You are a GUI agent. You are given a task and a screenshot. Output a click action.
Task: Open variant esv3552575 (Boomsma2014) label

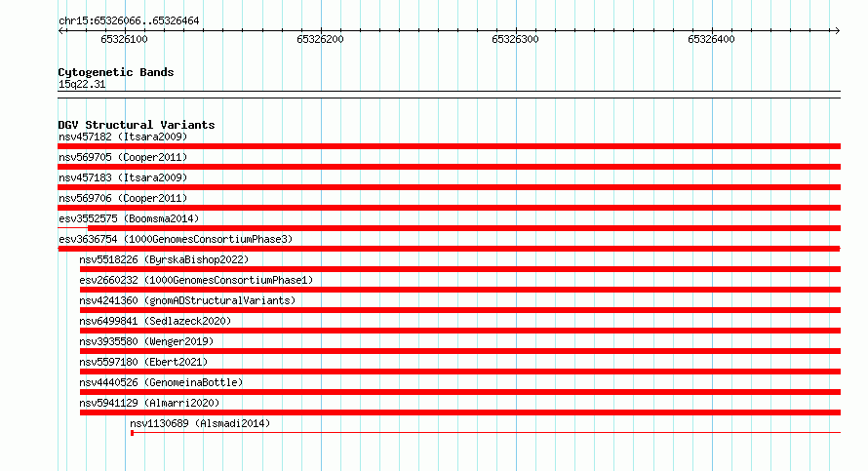tap(129, 218)
